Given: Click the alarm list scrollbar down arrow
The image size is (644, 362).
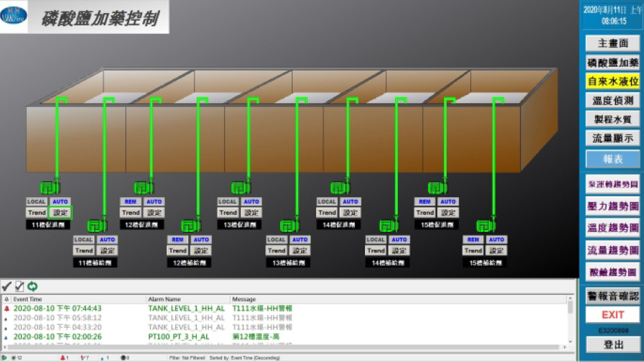Looking at the screenshot, I should tap(570, 341).
